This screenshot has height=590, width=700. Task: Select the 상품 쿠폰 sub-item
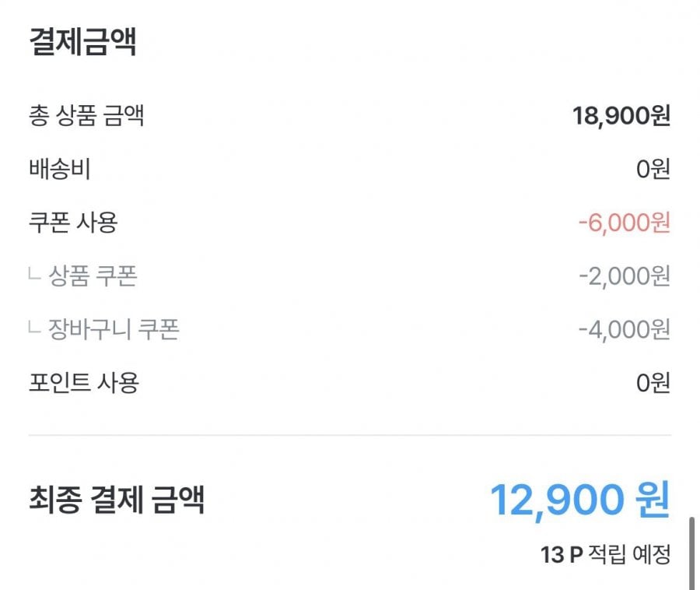click(x=93, y=276)
